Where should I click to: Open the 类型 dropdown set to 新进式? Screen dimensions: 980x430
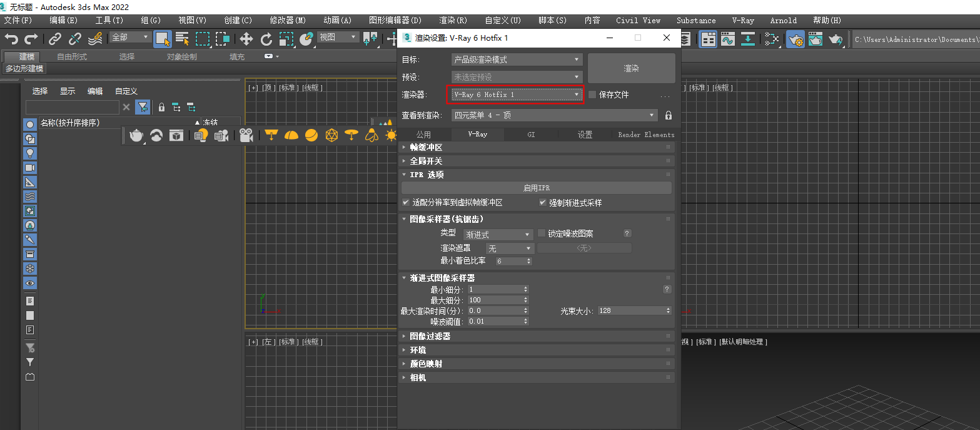(525, 233)
